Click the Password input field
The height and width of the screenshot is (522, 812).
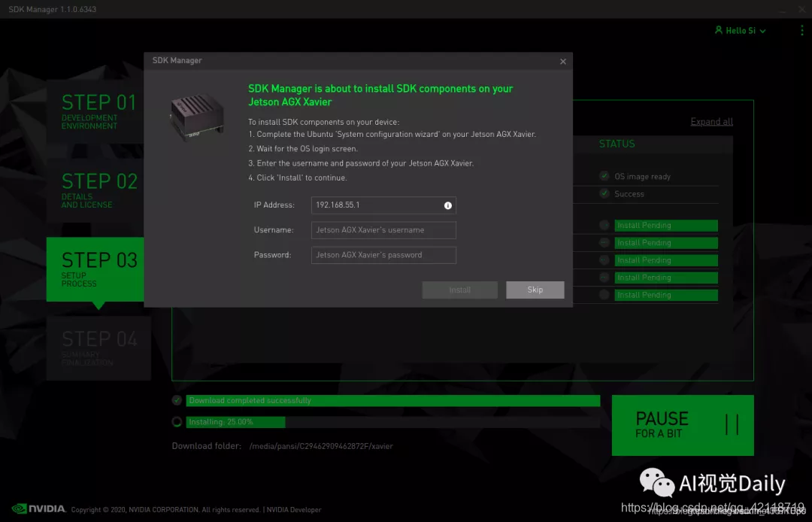(383, 255)
